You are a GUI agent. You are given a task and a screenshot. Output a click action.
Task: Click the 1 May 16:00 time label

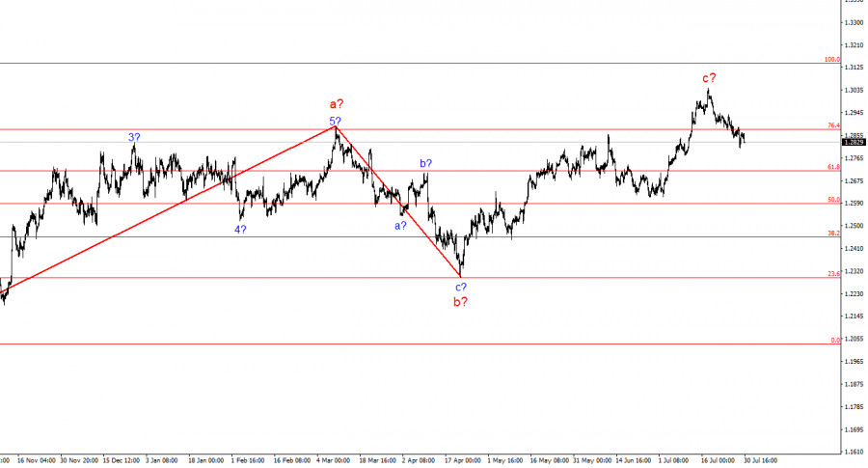(504, 461)
